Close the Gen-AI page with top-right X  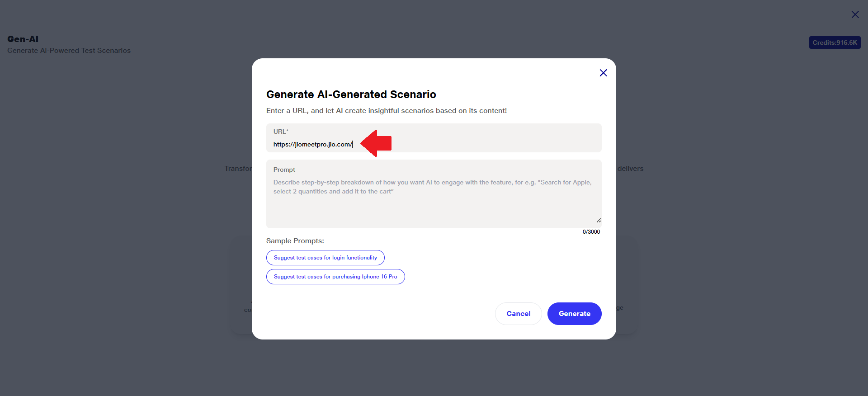click(855, 14)
